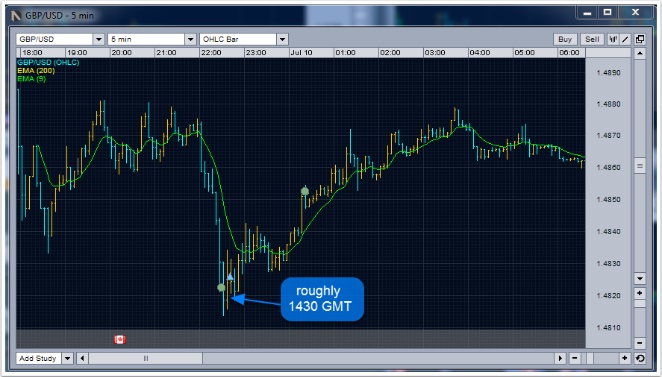
Task: Click the horizontal zoom slider handle
Action: coord(590,358)
